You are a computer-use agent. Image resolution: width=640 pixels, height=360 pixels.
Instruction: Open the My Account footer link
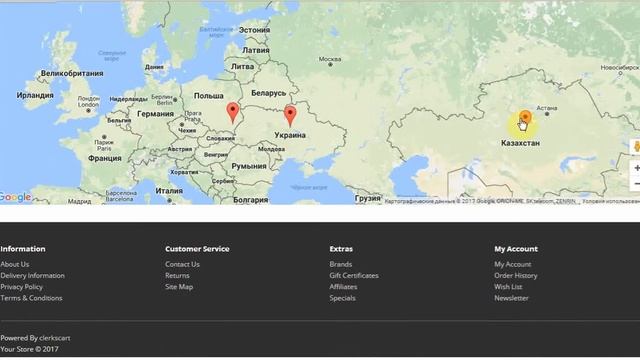tap(513, 264)
